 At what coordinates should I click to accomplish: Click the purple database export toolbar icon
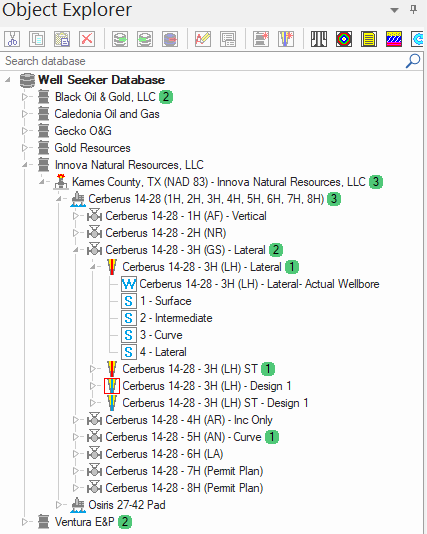pyautogui.click(x=170, y=39)
